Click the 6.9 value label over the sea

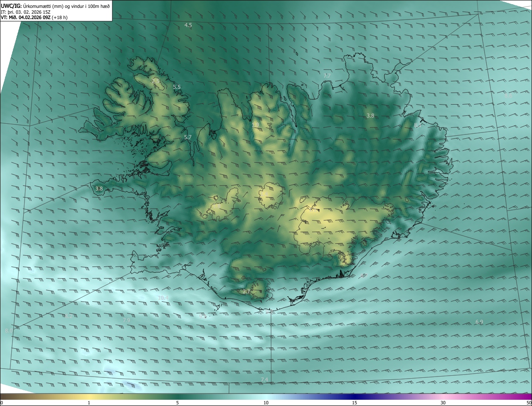(479, 322)
